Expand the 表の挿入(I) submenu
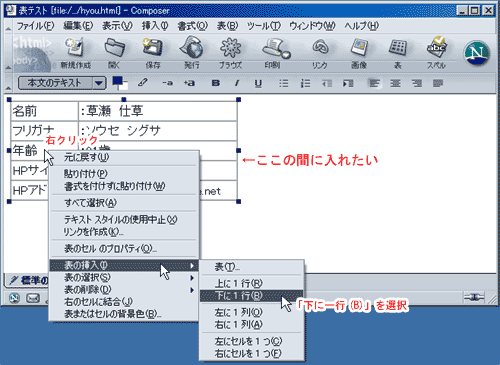Image resolution: width=500 pixels, height=365 pixels. click(x=124, y=265)
